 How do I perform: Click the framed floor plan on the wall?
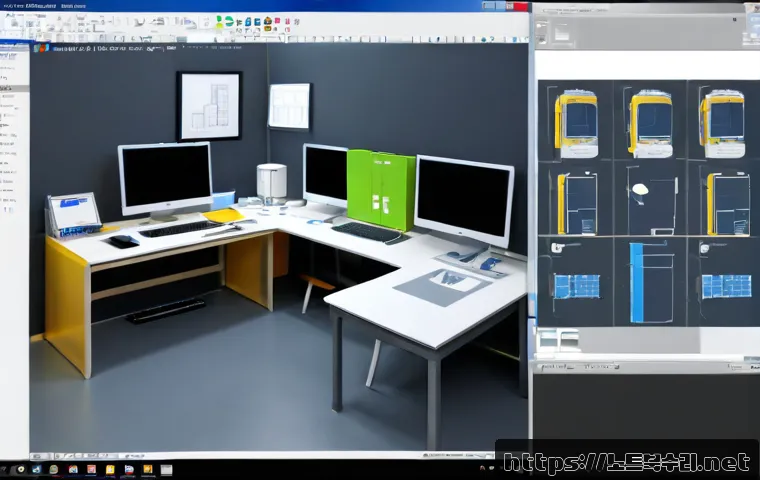[209, 106]
